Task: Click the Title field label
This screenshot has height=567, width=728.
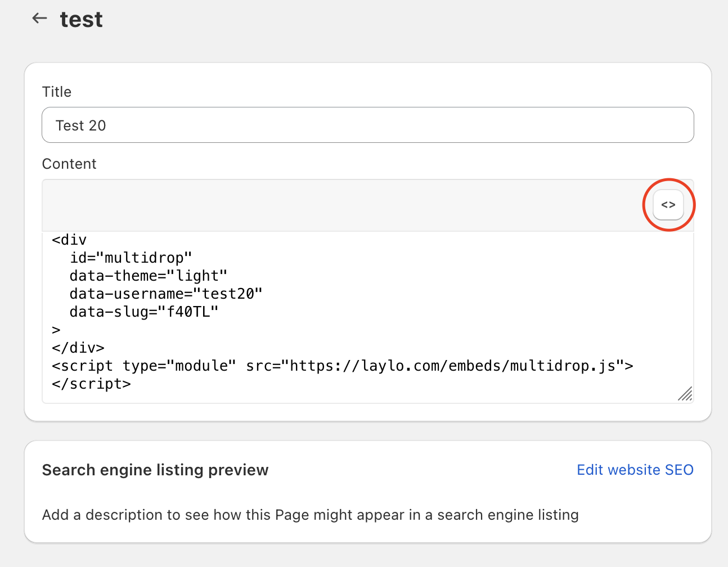Action: [57, 92]
